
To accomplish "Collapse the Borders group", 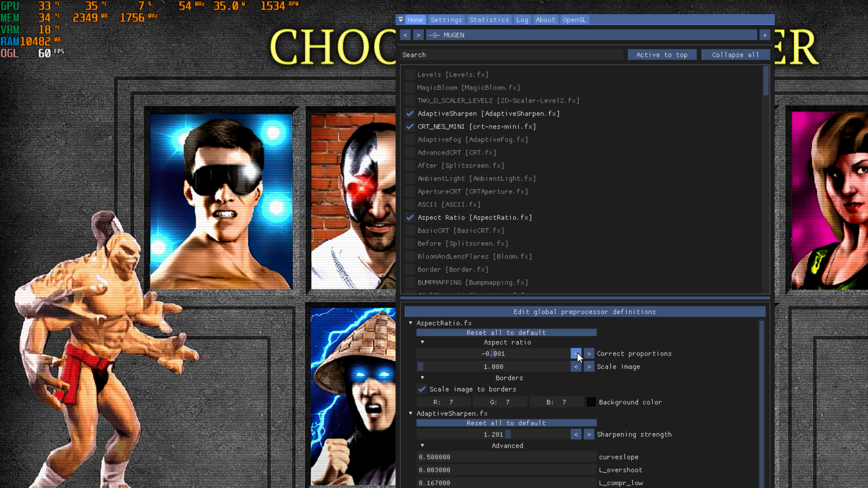I will click(x=422, y=378).
